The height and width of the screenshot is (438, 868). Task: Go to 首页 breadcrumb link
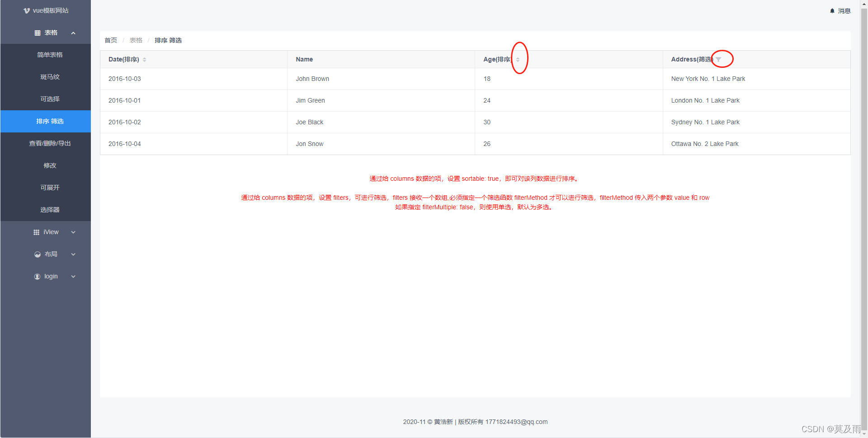click(111, 40)
